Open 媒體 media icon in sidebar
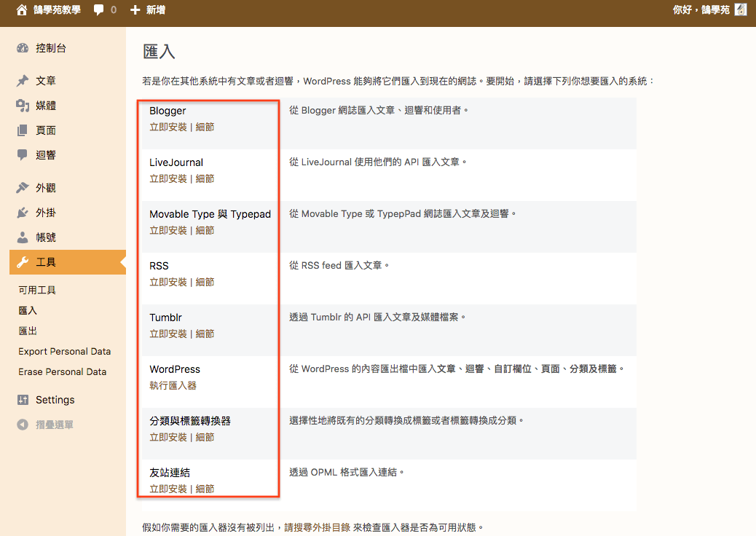The image size is (756, 536). point(23,106)
